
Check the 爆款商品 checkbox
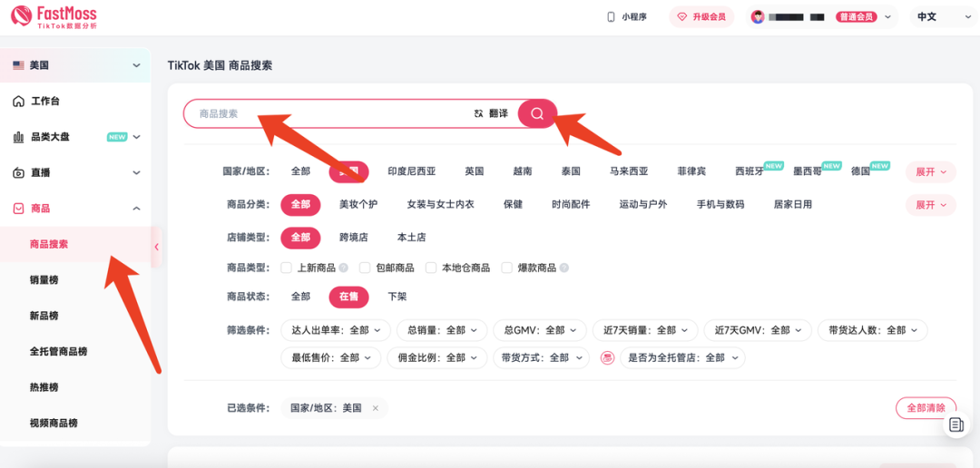[x=507, y=268]
